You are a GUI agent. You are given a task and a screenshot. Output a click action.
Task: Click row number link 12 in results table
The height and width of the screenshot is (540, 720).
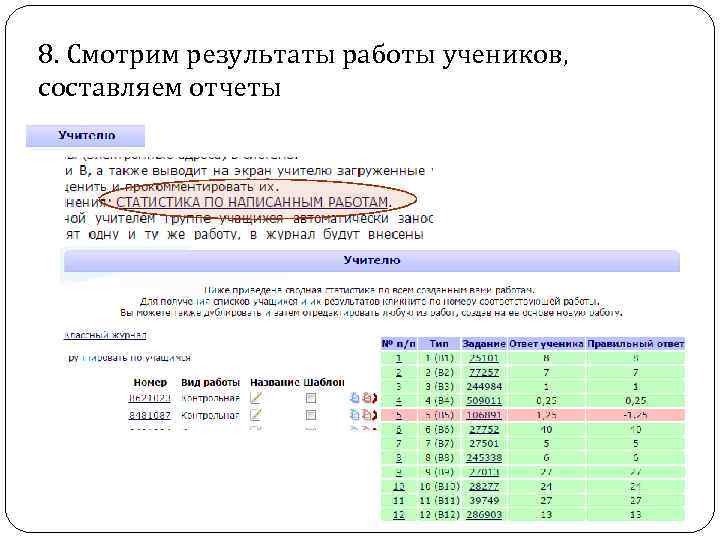coord(399,515)
